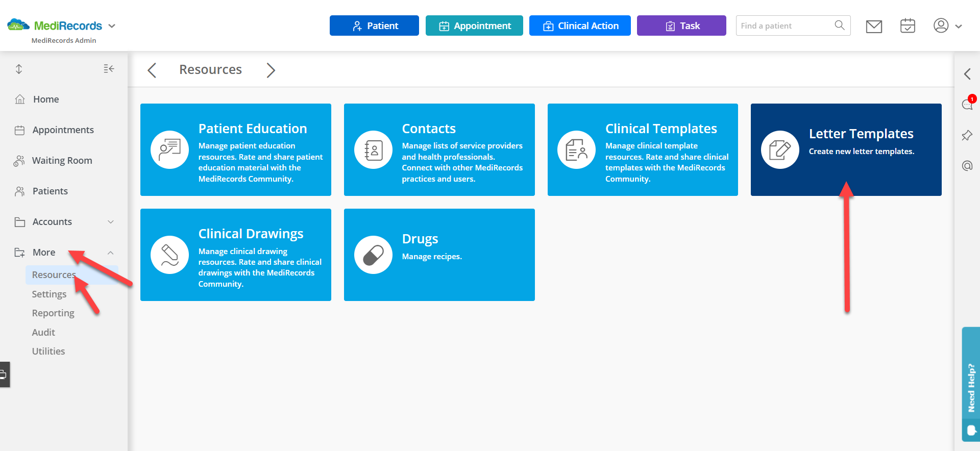Collapse the More menu chevron
The width and height of the screenshot is (980, 451).
110,253
